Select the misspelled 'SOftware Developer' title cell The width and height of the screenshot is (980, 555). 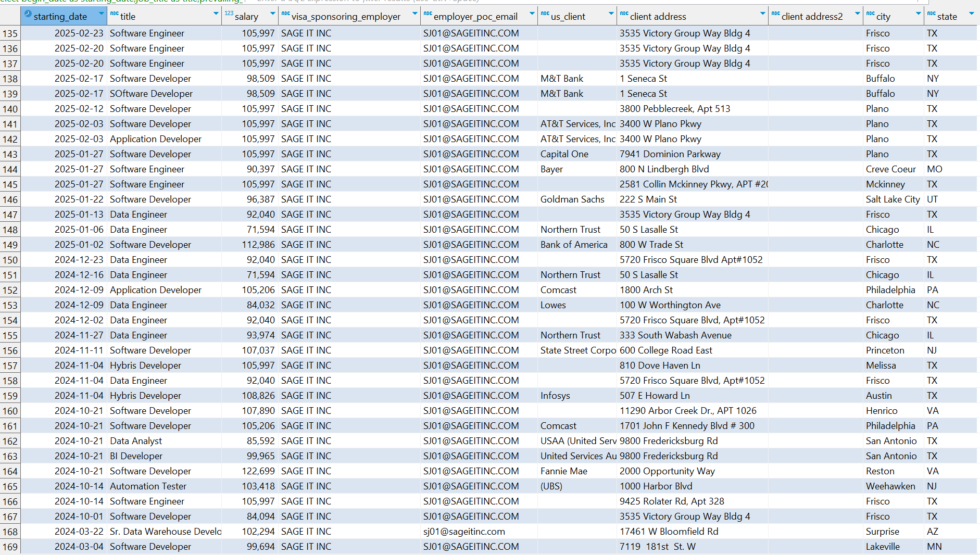click(165, 94)
